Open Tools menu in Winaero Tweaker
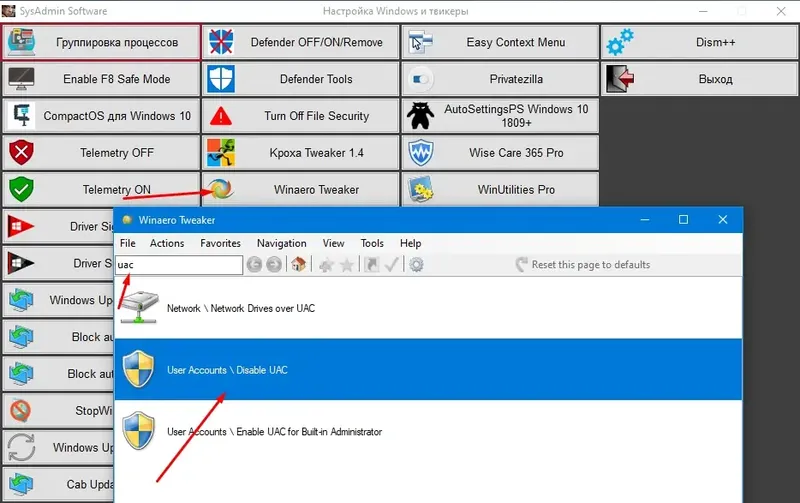Viewport: 800px width, 503px height. pos(372,243)
